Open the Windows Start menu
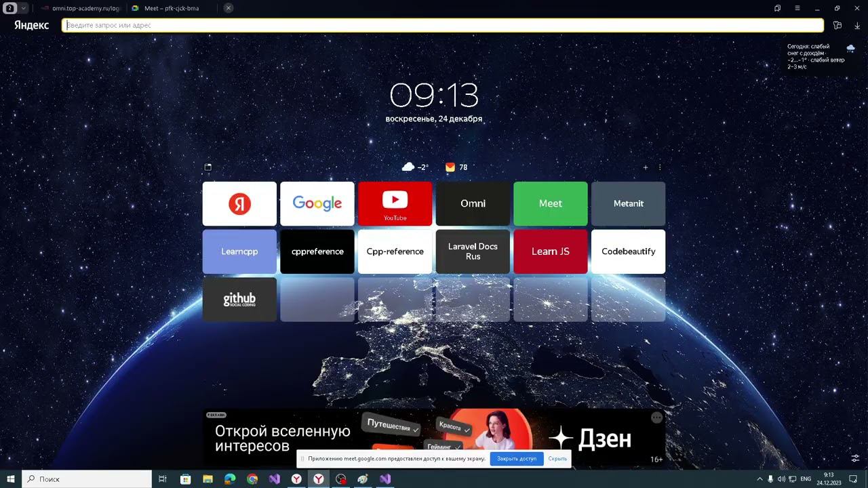This screenshot has width=868, height=488. 11,479
